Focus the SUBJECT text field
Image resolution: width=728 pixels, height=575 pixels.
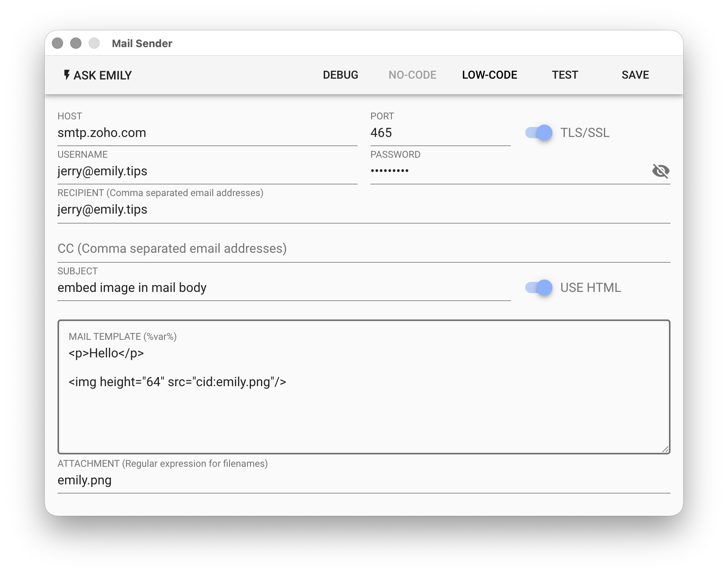pyautogui.click(x=283, y=288)
